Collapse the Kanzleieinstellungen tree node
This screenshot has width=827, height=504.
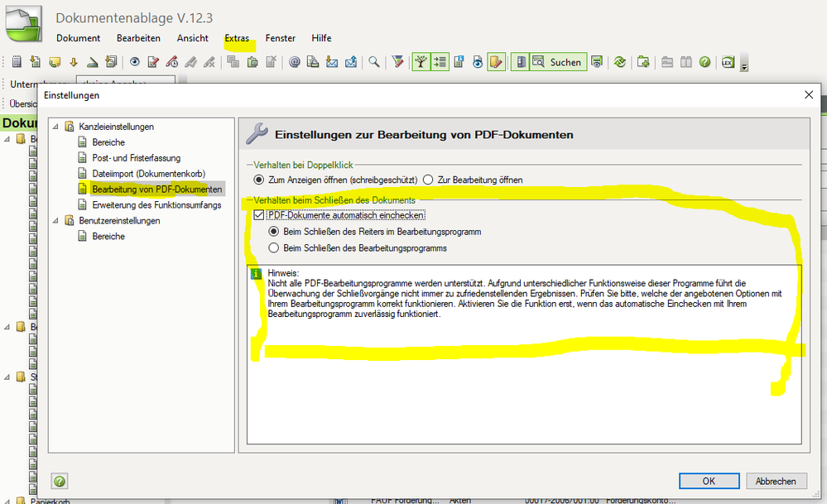pos(56,127)
